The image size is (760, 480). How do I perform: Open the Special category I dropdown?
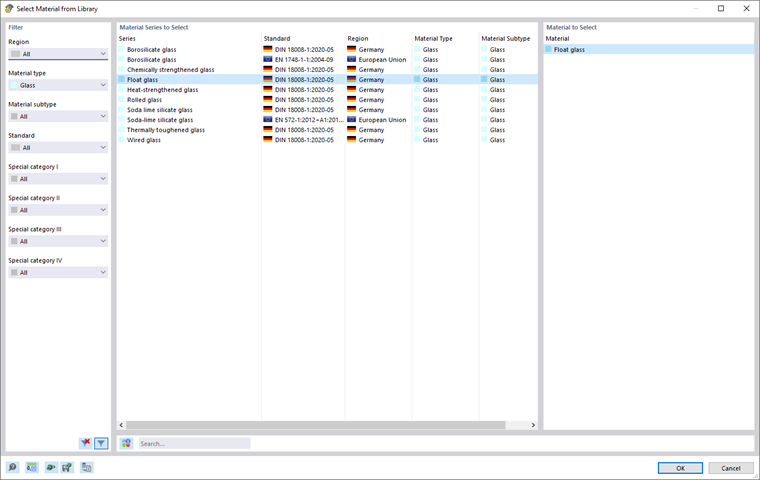point(58,179)
